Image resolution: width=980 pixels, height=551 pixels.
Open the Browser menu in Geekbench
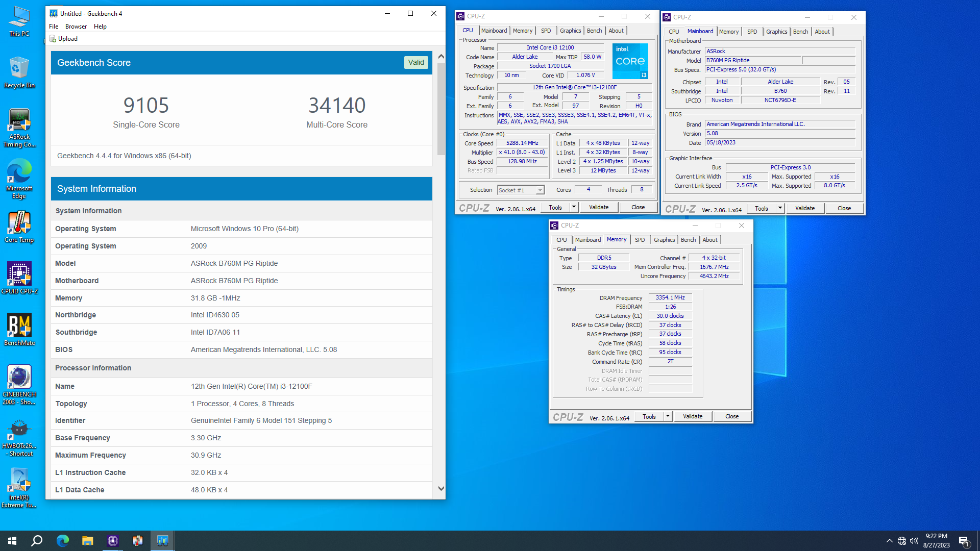pyautogui.click(x=76, y=27)
